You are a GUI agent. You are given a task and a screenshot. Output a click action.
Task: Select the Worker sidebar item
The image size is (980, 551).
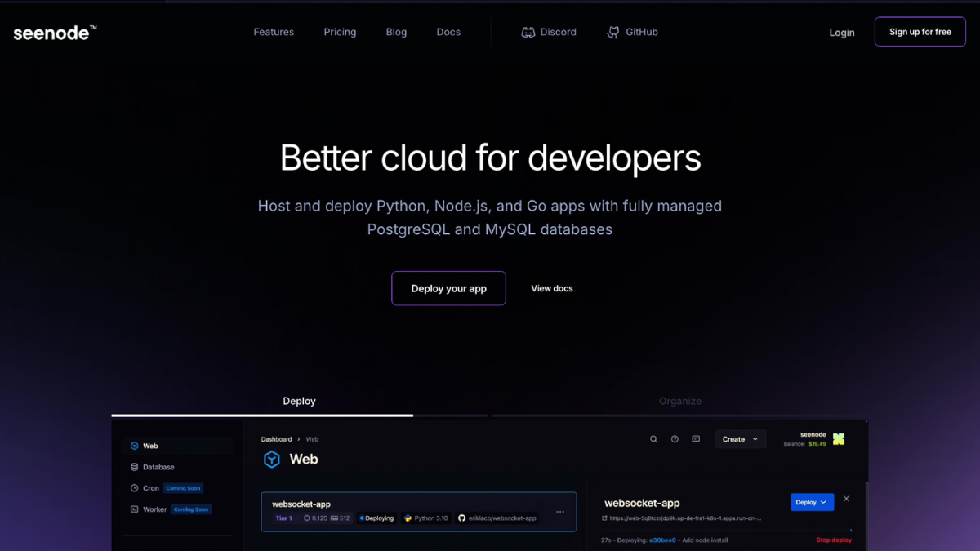(154, 509)
